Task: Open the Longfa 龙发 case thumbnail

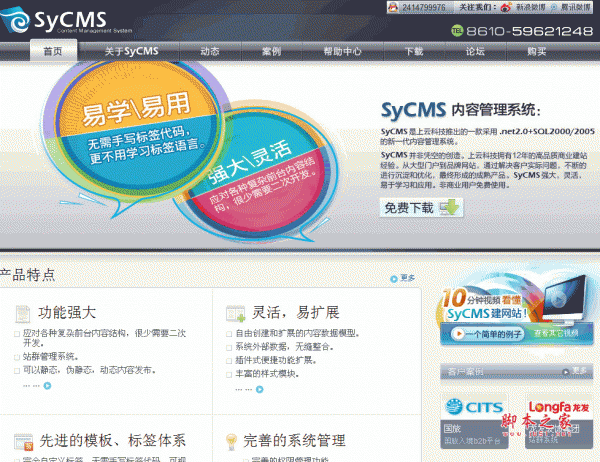Action: coord(559,421)
